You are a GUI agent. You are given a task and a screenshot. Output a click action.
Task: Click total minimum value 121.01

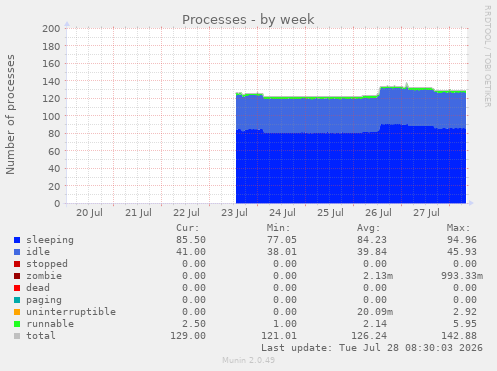pos(279,336)
